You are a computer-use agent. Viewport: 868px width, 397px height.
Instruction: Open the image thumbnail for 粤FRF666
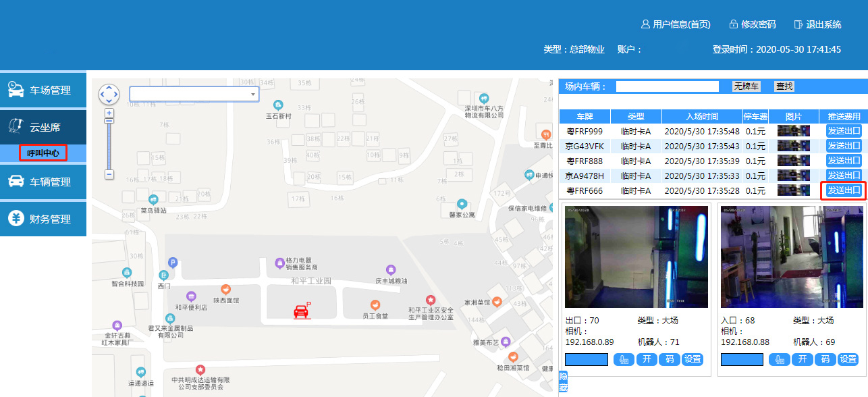pos(793,190)
